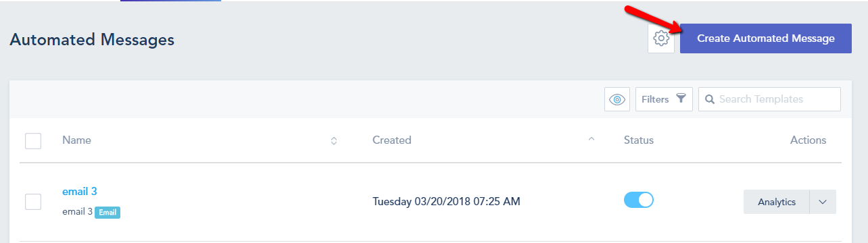Click the Tuesday 03/20/2018 created date
Viewport: 868px width, 243px height.
coord(447,201)
